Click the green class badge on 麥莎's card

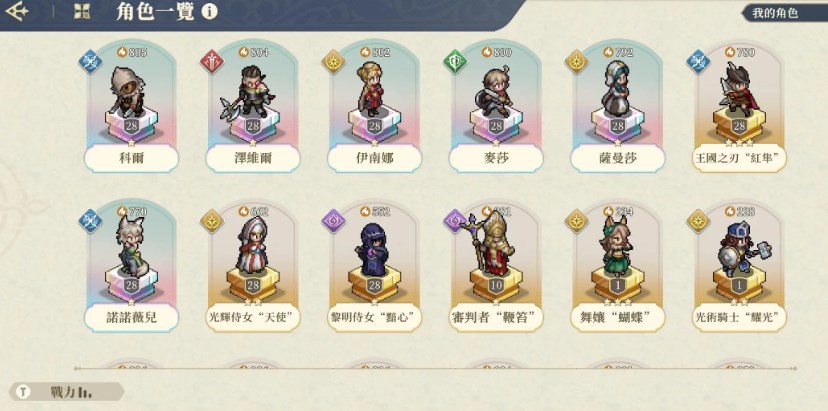click(x=455, y=61)
